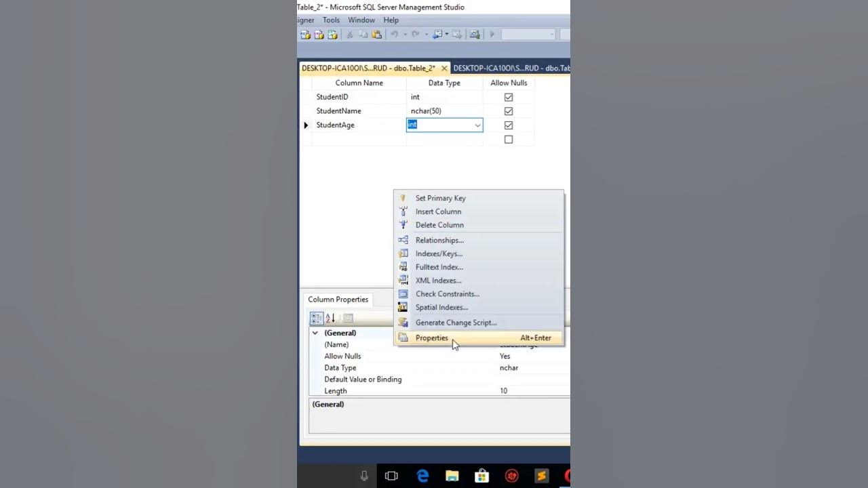Select the StudentID column name cell

pyautogui.click(x=359, y=97)
